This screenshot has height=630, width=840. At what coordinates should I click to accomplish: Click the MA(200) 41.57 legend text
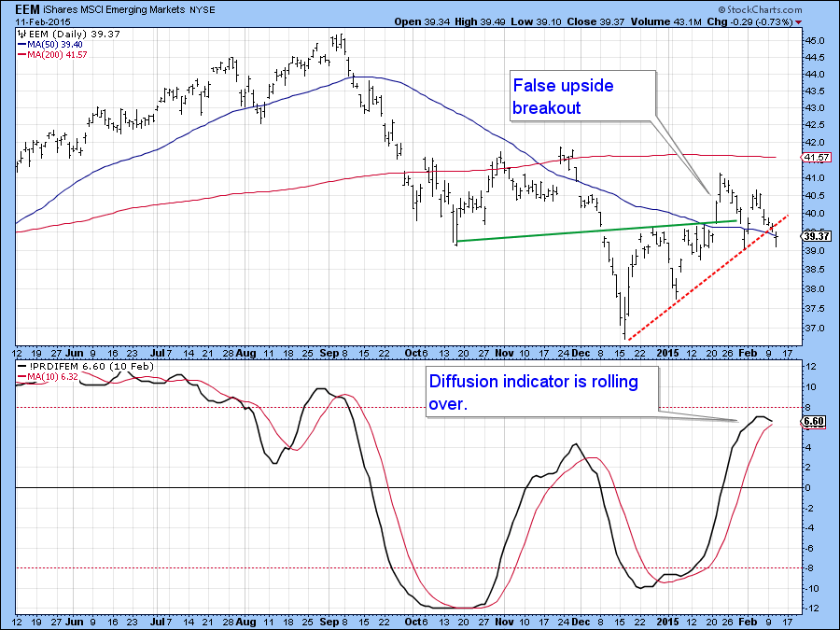57,55
